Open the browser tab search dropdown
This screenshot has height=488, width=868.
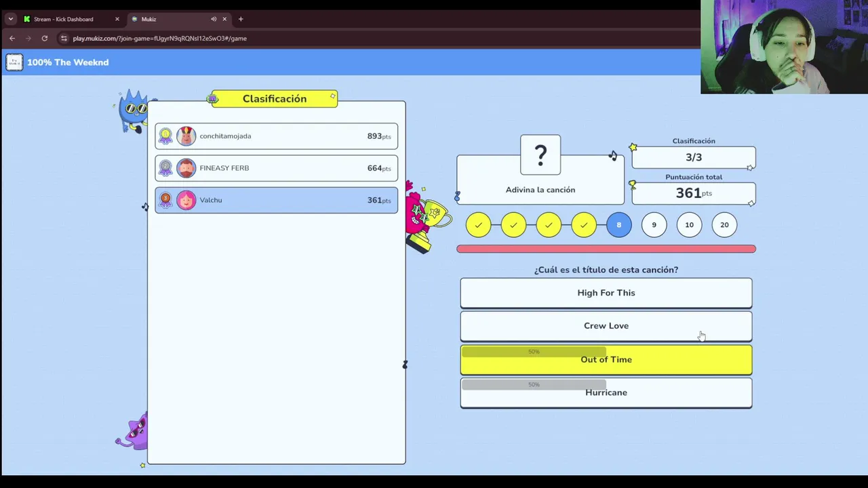pyautogui.click(x=11, y=19)
